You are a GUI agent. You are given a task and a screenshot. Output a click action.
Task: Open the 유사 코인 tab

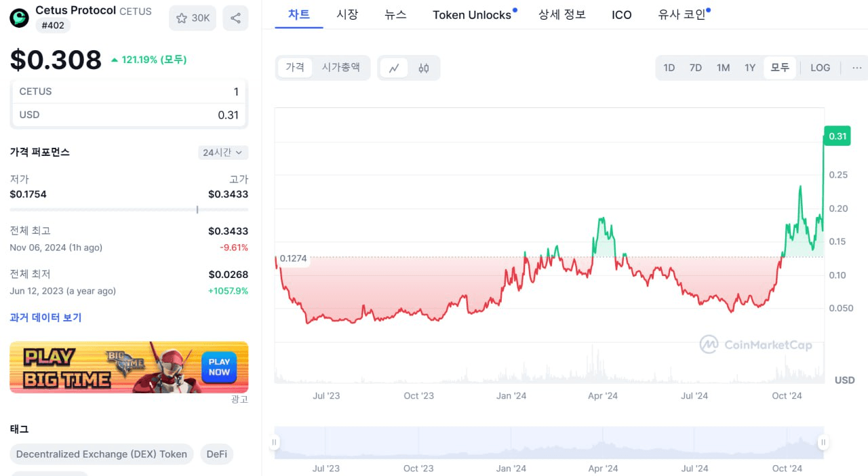(684, 14)
